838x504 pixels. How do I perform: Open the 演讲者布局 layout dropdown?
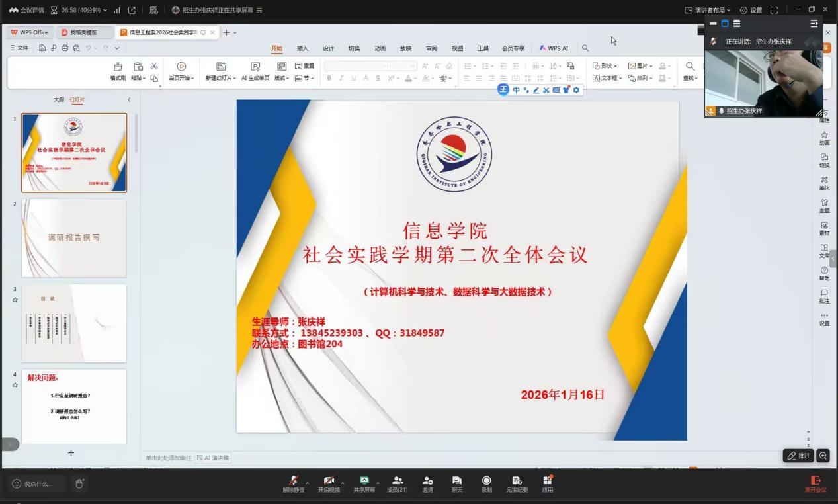tap(708, 10)
